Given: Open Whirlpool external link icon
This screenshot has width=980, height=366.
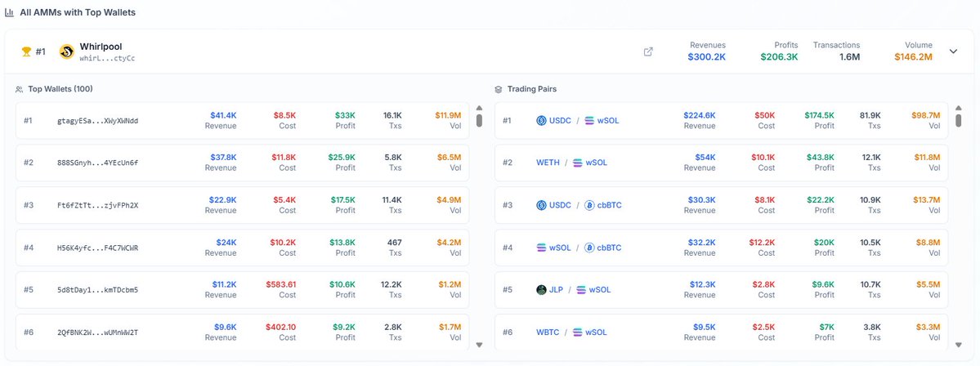Looking at the screenshot, I should tap(648, 51).
